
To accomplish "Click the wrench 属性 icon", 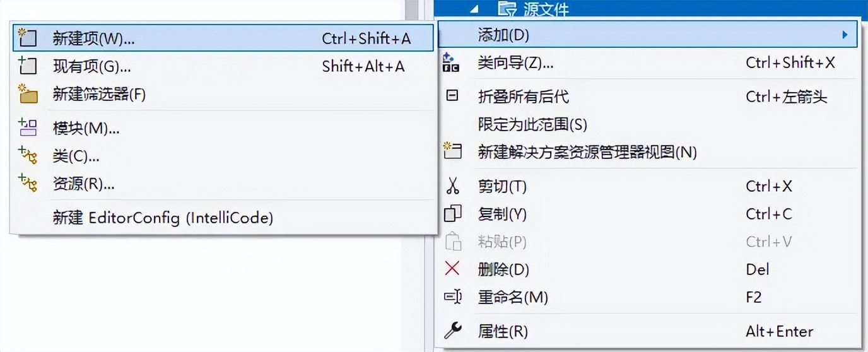I will coord(453,330).
